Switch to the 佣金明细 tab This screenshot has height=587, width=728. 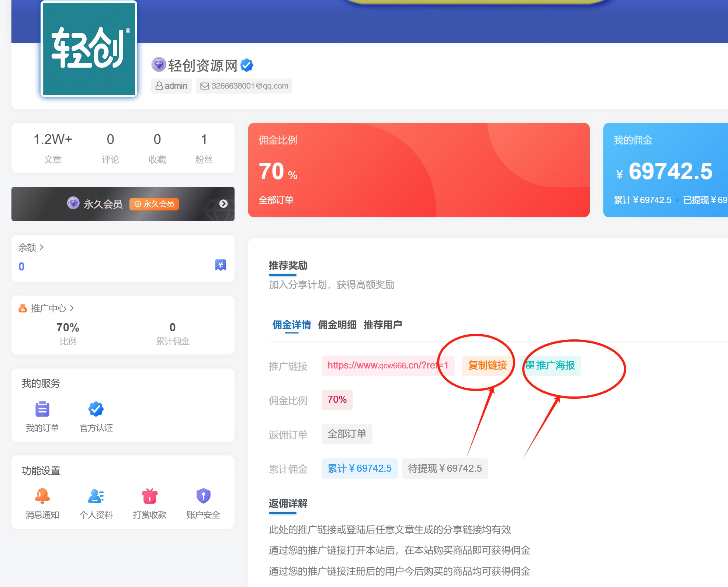[337, 325]
